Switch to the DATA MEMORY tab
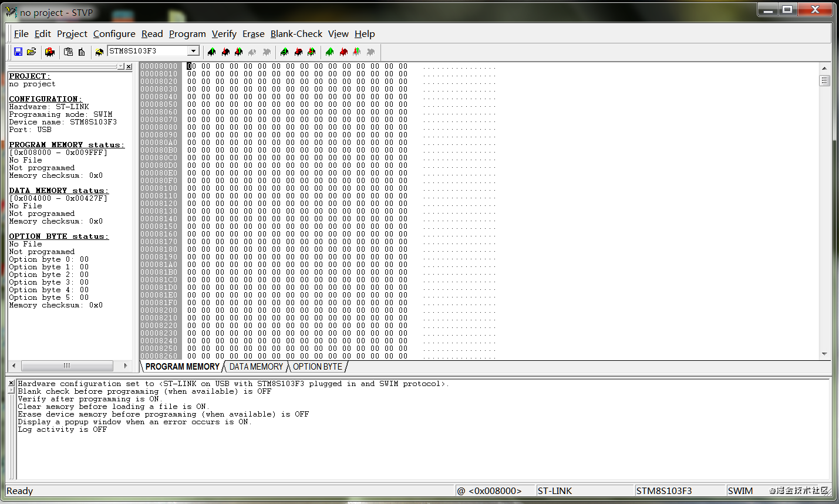Image resolution: width=839 pixels, height=504 pixels. (x=255, y=367)
